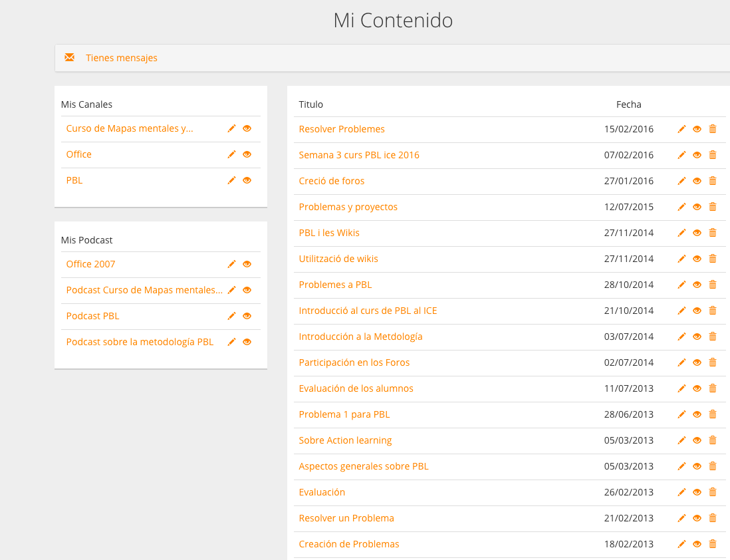Screen dimensions: 730x560
Task: View the Resolver Problemes entry
Action: click(697, 130)
